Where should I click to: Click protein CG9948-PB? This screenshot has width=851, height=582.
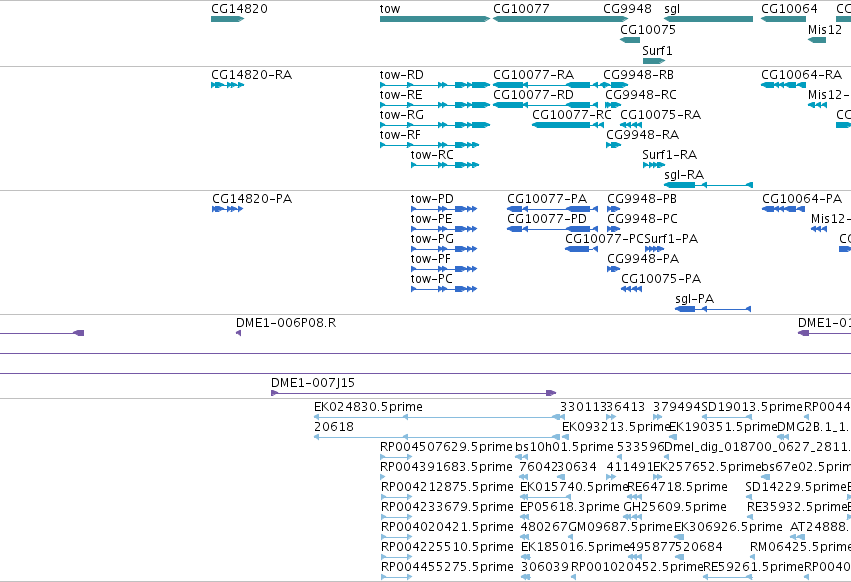click(x=614, y=209)
